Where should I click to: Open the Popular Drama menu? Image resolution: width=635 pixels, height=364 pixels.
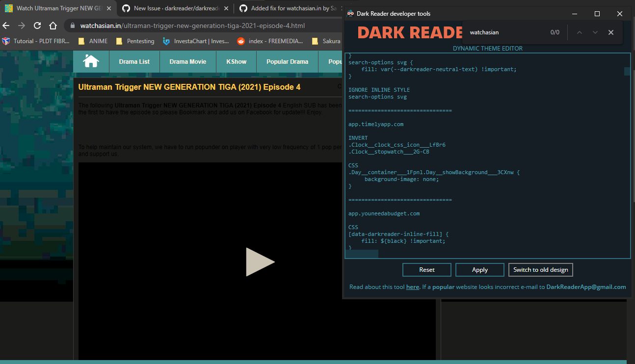pos(288,62)
